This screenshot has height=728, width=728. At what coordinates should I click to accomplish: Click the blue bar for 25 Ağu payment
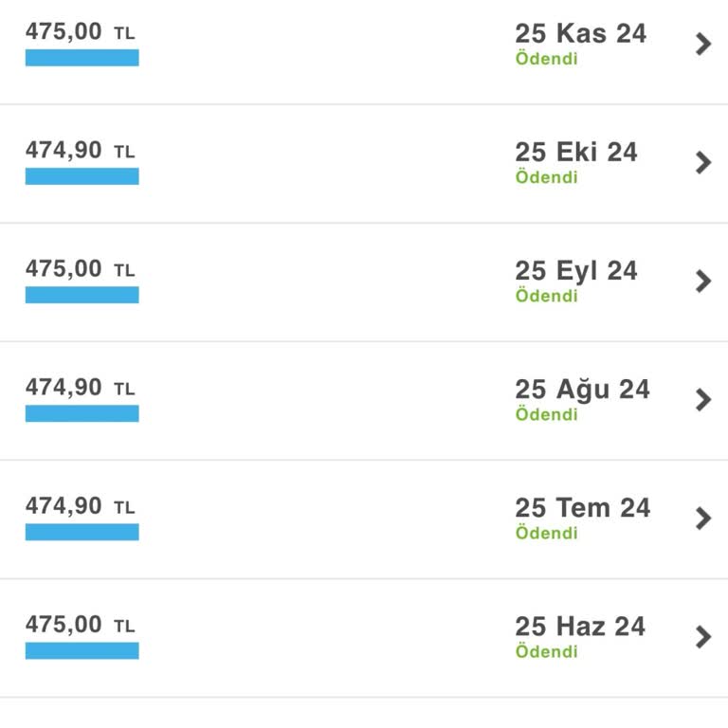click(82, 413)
